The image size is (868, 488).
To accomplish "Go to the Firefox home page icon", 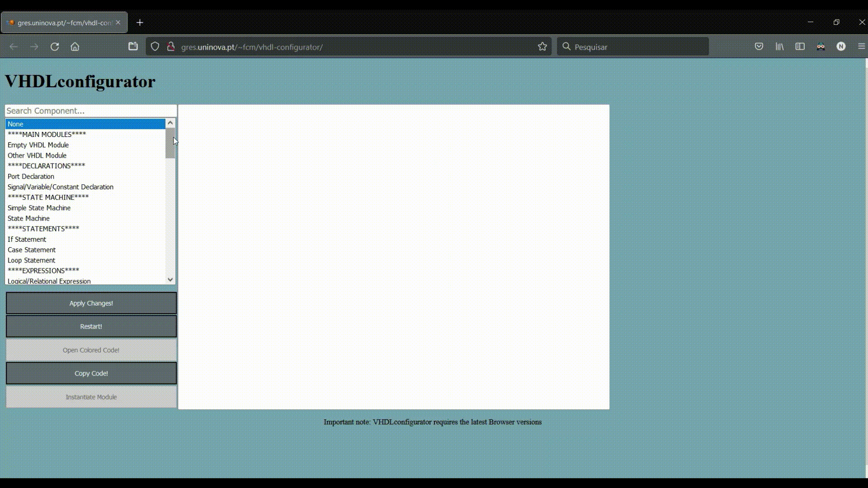I will tap(75, 47).
